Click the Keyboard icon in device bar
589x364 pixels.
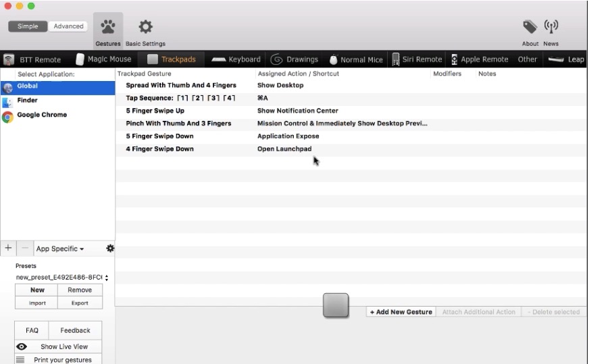pyautogui.click(x=219, y=59)
